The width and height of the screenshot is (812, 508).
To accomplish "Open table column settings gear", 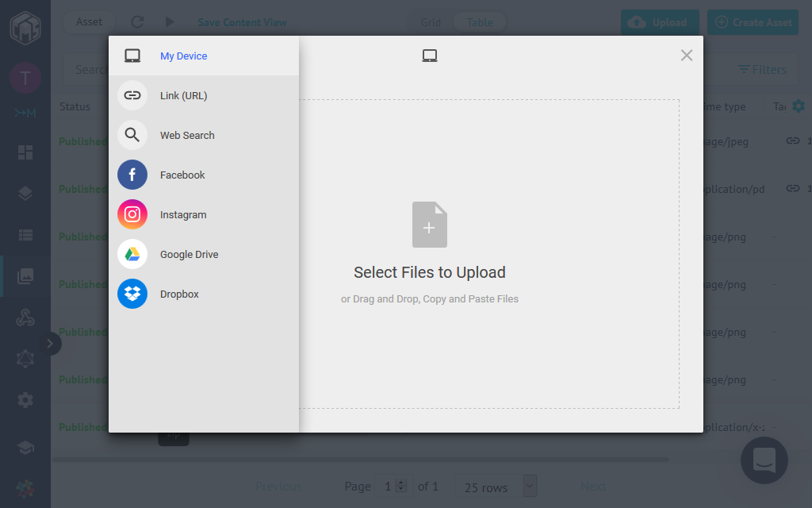I will (x=798, y=106).
